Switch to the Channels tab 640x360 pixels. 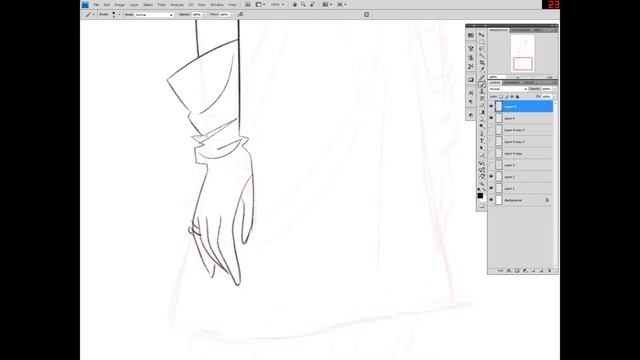(x=511, y=82)
